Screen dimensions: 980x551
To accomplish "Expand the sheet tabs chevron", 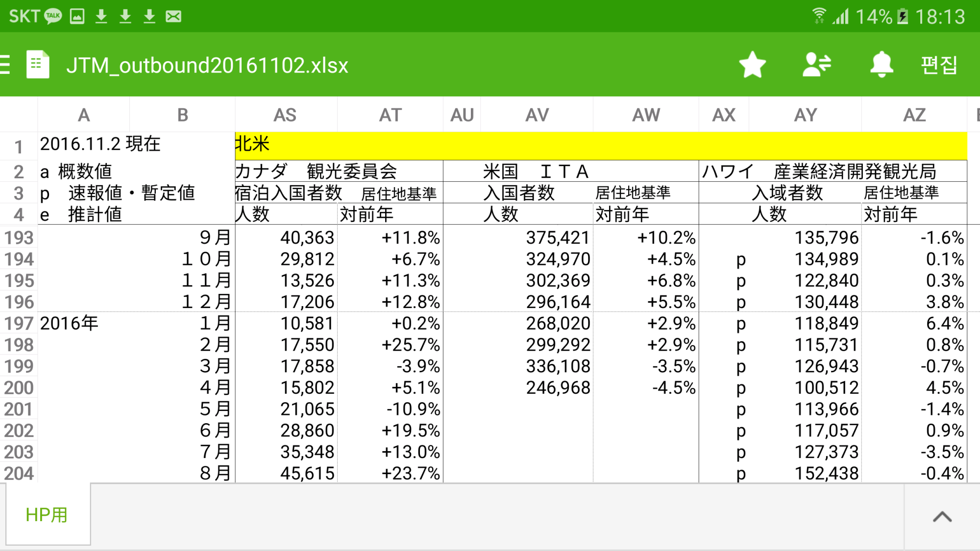I will [x=942, y=517].
